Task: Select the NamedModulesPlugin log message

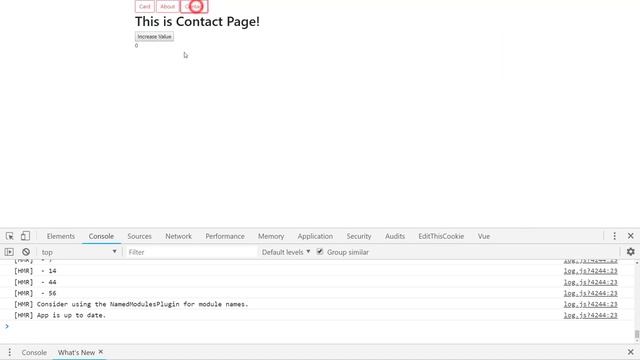Action: click(131, 304)
